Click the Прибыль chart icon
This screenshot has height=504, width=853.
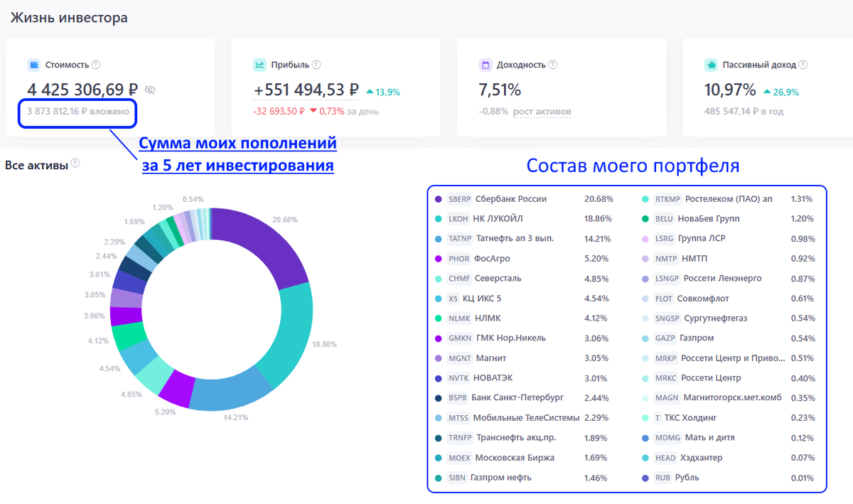click(x=259, y=65)
